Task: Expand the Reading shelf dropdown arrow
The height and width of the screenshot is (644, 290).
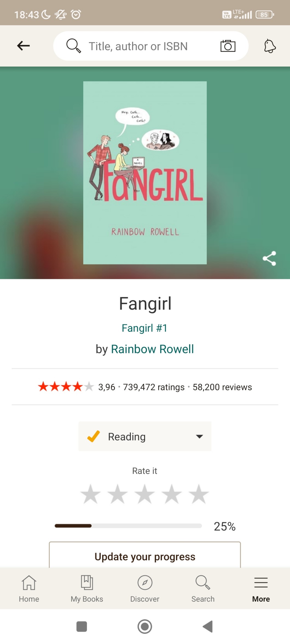Action: click(200, 436)
